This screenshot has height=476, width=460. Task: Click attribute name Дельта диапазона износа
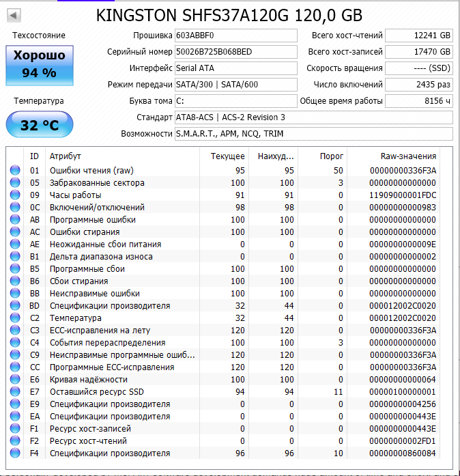[x=101, y=257]
